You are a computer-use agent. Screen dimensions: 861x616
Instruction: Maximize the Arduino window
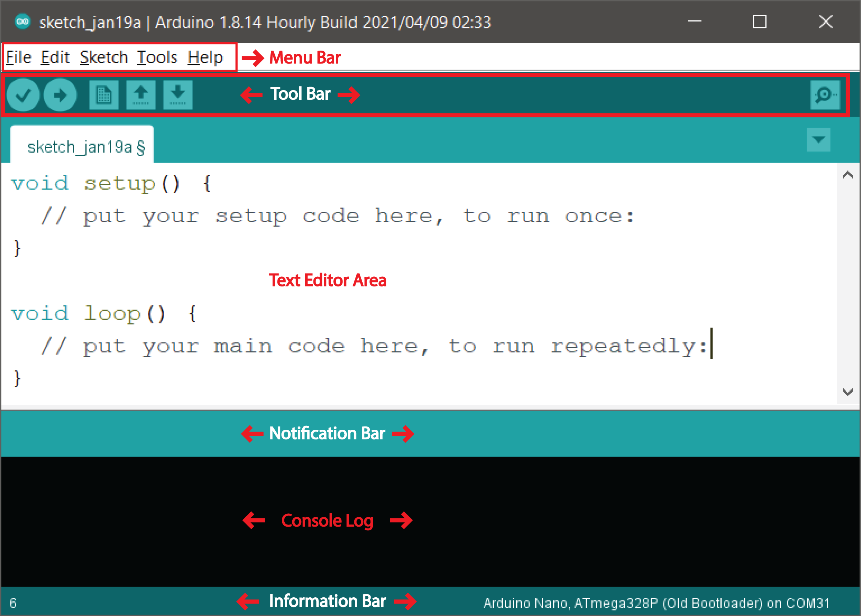760,22
